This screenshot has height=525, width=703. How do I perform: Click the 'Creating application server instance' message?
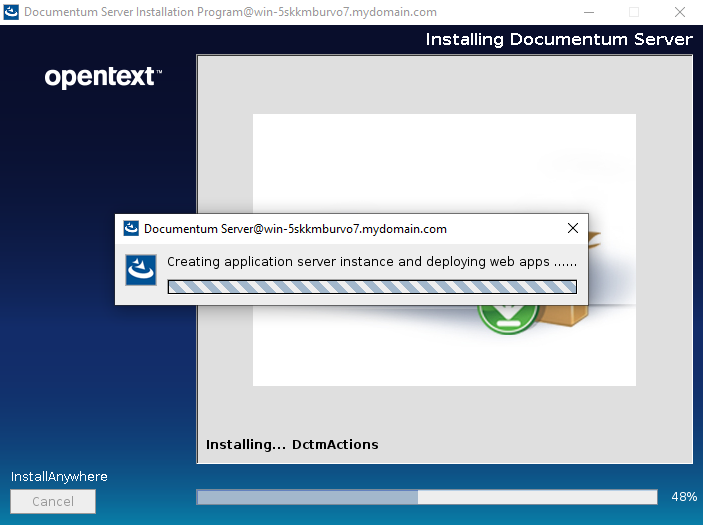[x=371, y=262]
